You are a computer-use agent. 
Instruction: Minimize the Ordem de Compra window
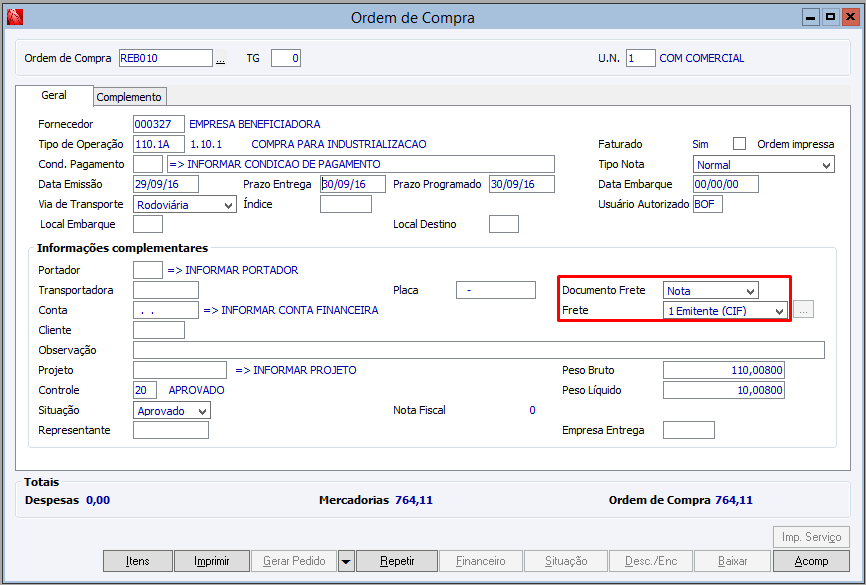pos(810,17)
